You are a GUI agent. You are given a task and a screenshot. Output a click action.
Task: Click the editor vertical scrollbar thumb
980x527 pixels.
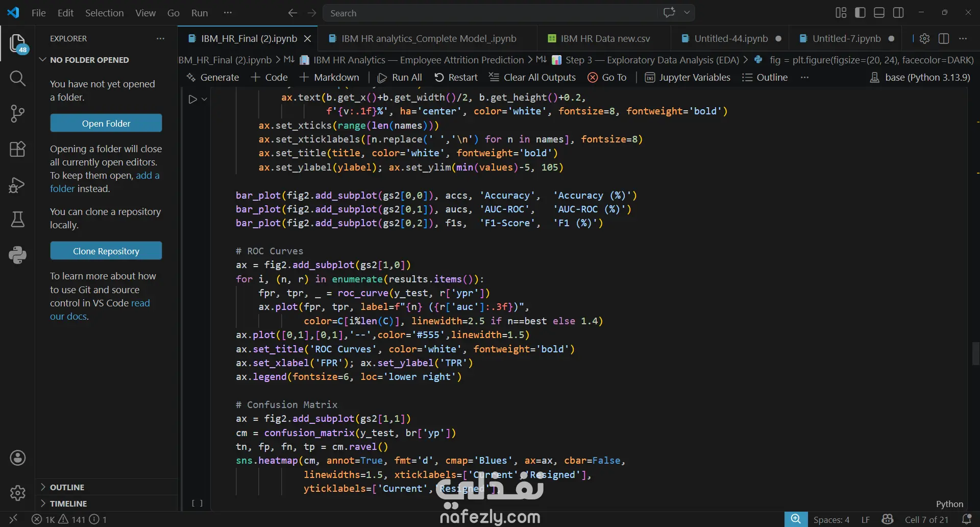click(976, 353)
